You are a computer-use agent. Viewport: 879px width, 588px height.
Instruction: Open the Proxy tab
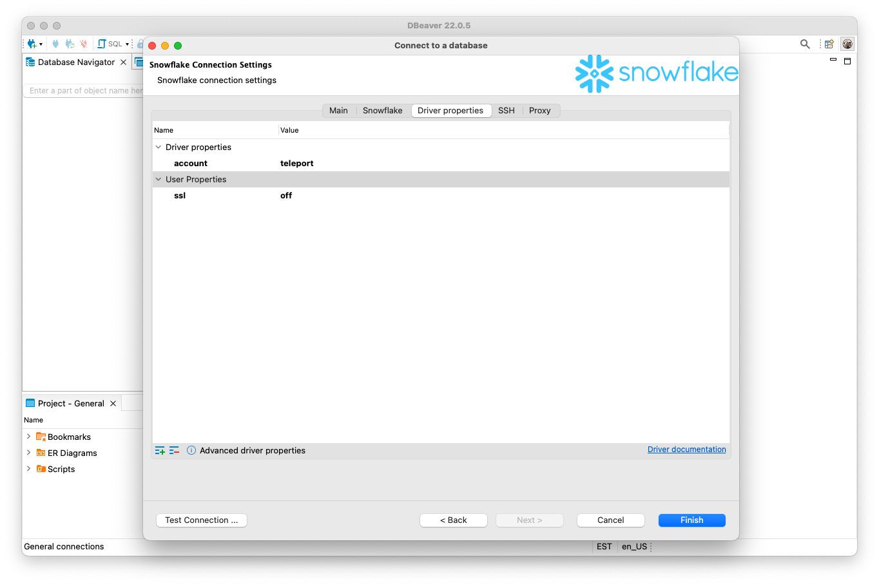(x=539, y=111)
